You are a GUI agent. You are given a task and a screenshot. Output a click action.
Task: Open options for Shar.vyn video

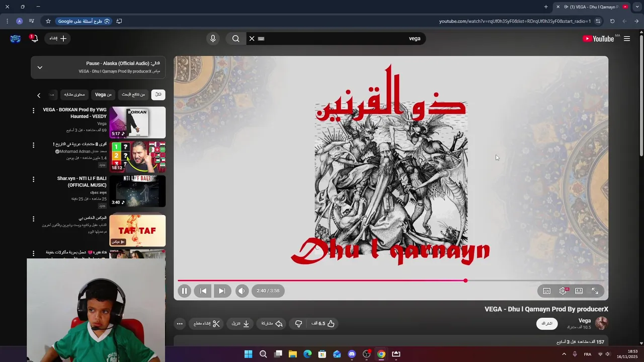tap(34, 179)
